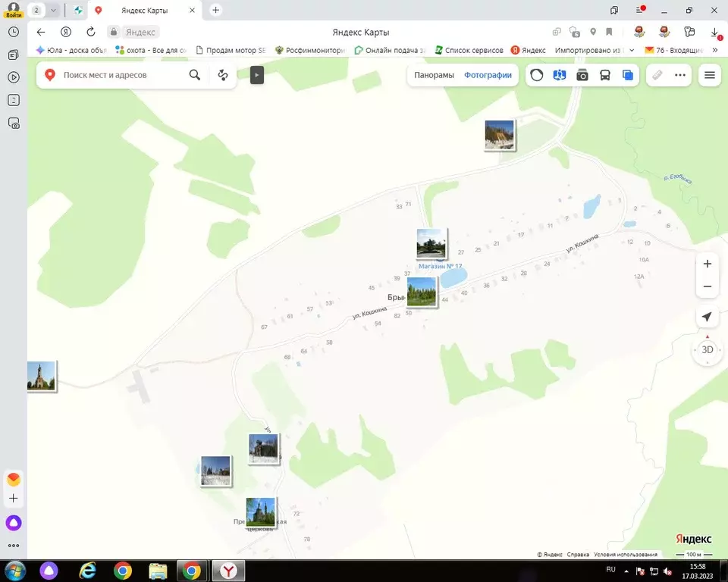The image size is (728, 582).
Task: Go back to the previous page
Action: pyautogui.click(x=41, y=32)
